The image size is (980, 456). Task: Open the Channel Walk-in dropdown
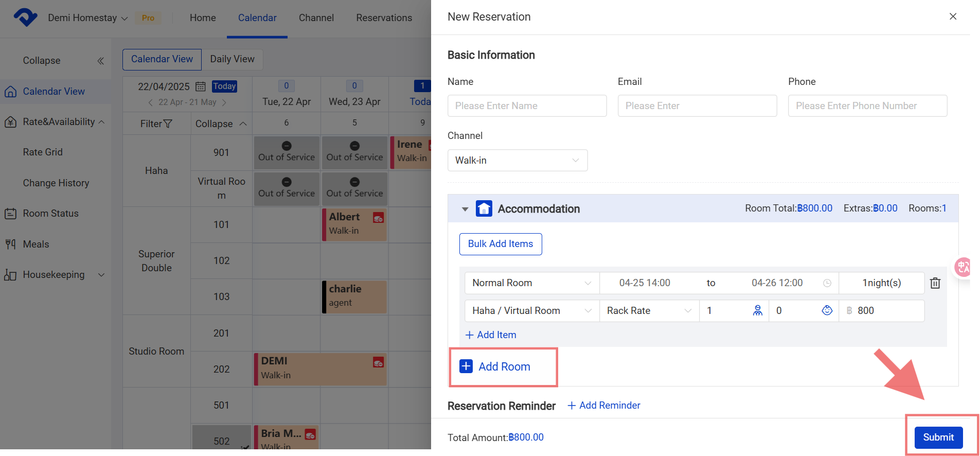coord(517,161)
